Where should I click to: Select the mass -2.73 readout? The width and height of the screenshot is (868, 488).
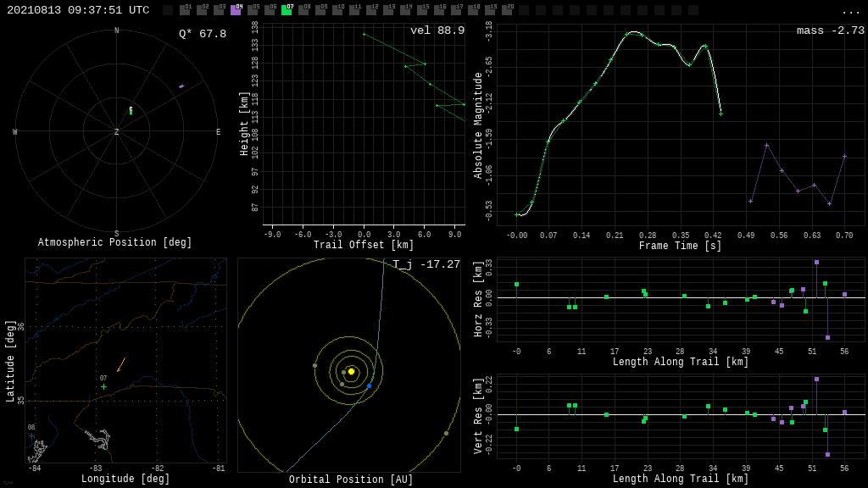pos(830,30)
